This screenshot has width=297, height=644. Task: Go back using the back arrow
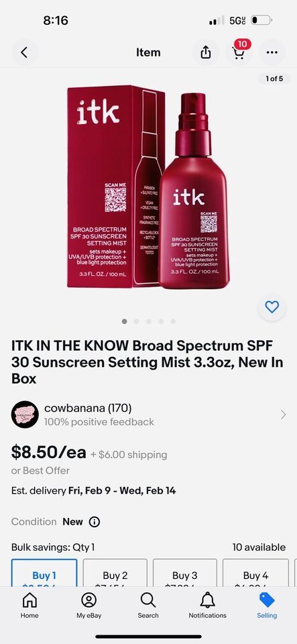pos(25,52)
